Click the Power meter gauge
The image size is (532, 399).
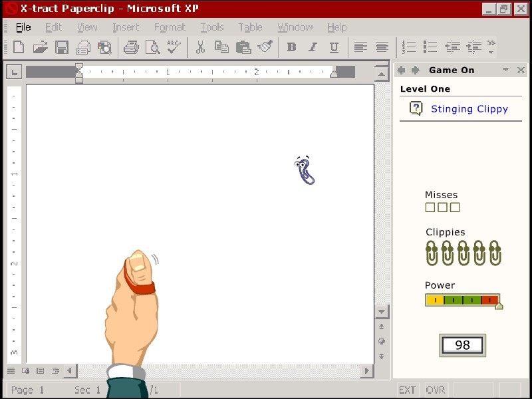[x=462, y=300]
